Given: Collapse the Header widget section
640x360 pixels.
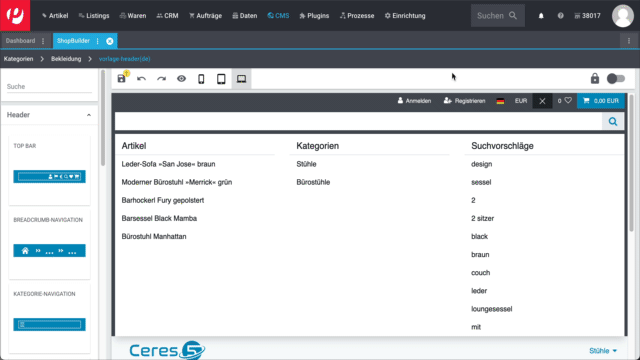Looking at the screenshot, I should (x=89, y=115).
